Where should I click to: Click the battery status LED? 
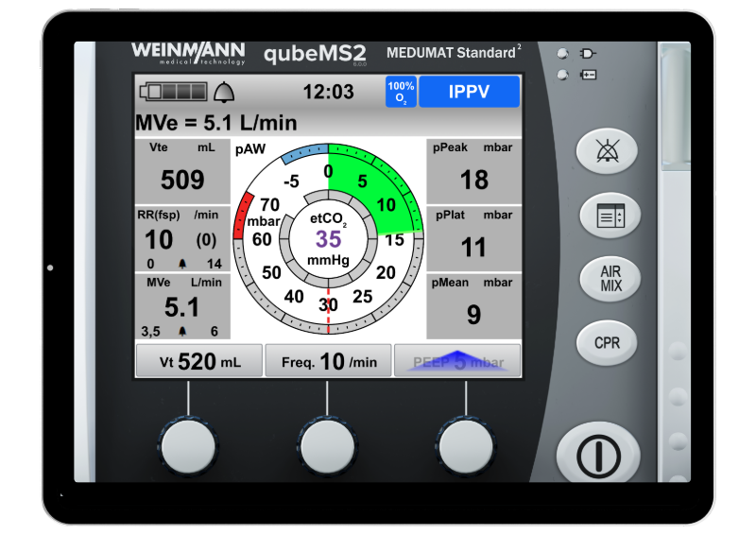pos(562,75)
